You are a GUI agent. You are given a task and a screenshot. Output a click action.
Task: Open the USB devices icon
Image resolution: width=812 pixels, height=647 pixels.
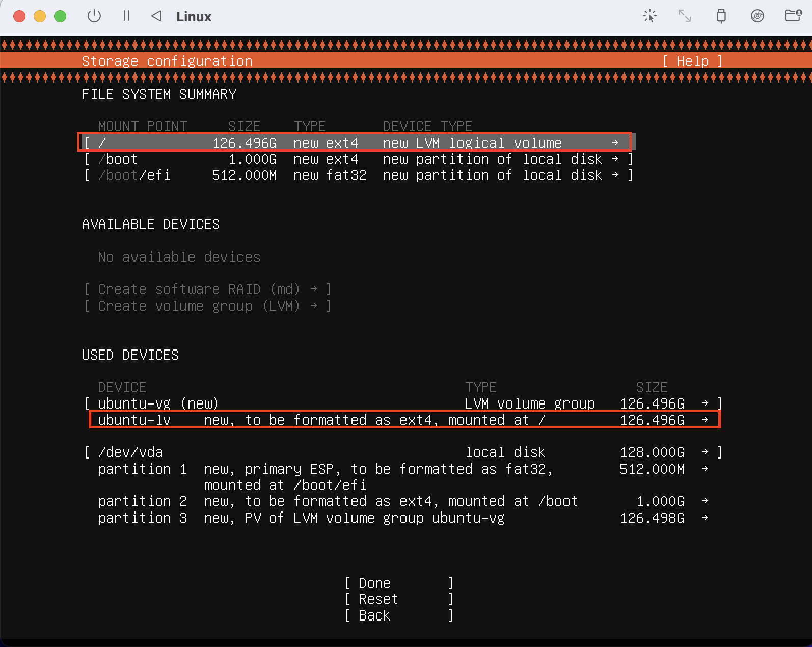pos(721,16)
